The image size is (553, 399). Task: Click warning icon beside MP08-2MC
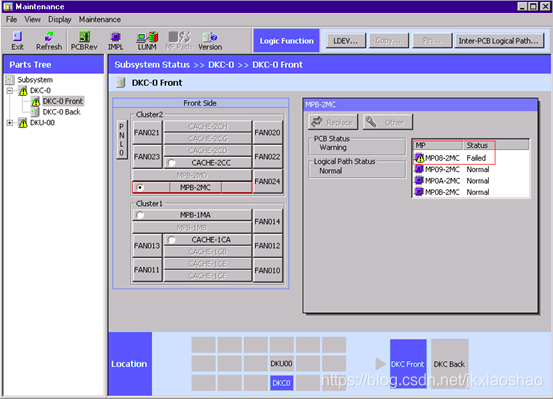[419, 158]
